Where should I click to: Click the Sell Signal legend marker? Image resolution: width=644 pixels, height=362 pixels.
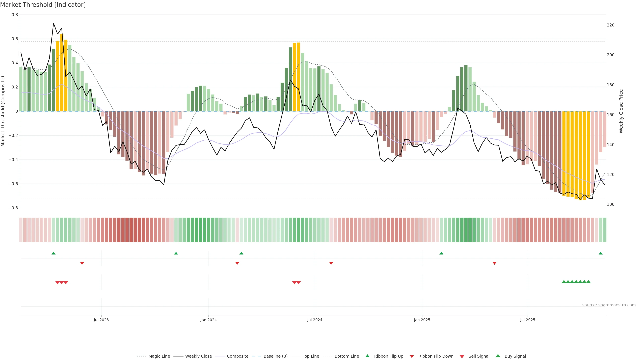462,356
